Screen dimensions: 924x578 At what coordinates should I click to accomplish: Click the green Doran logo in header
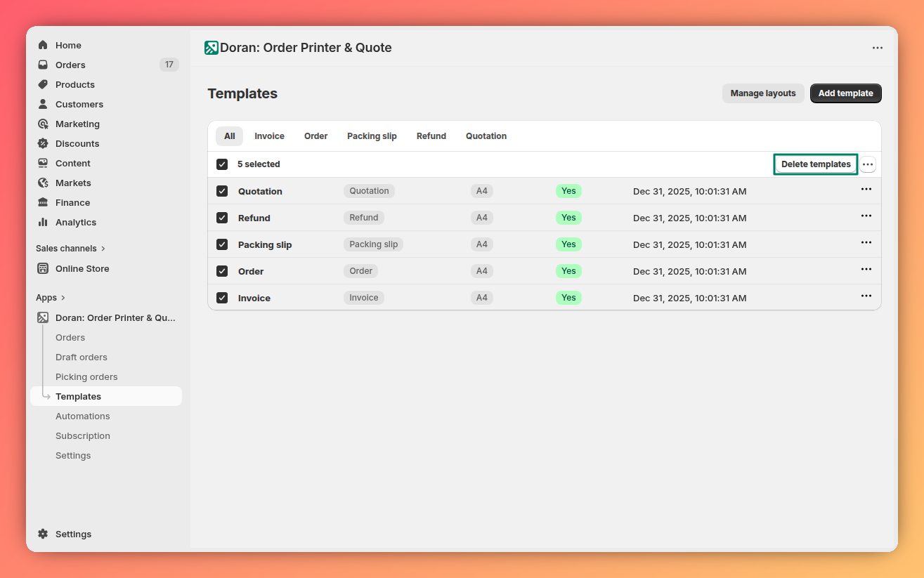[212, 48]
